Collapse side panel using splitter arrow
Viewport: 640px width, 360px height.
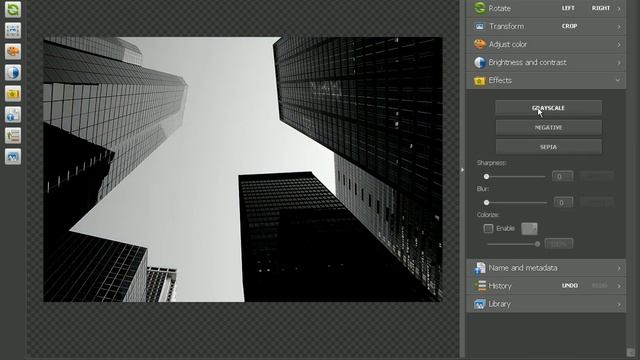coord(462,170)
